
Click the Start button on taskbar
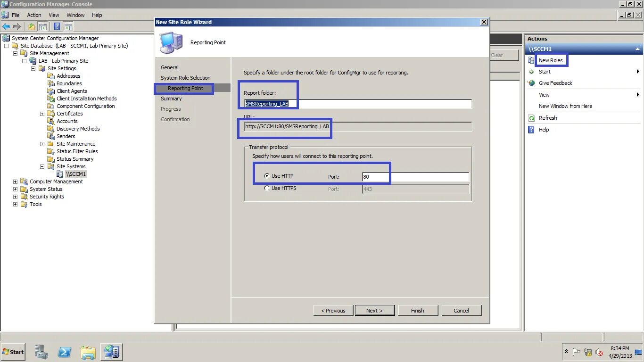pyautogui.click(x=13, y=352)
